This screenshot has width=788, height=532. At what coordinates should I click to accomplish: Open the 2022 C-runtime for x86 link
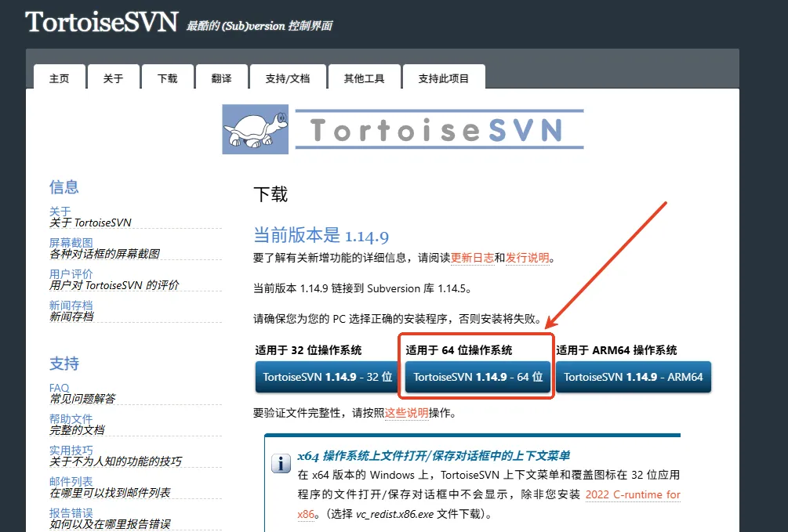pos(633,494)
